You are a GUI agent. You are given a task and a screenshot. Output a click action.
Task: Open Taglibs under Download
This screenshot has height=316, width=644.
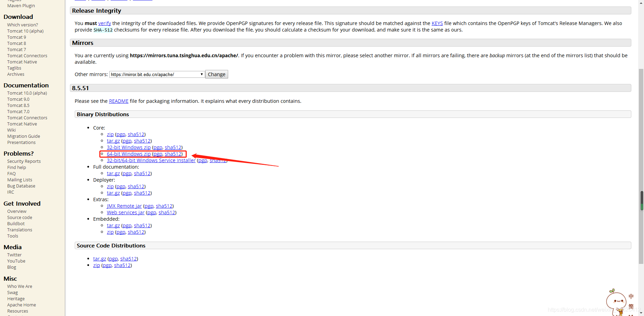pos(14,68)
